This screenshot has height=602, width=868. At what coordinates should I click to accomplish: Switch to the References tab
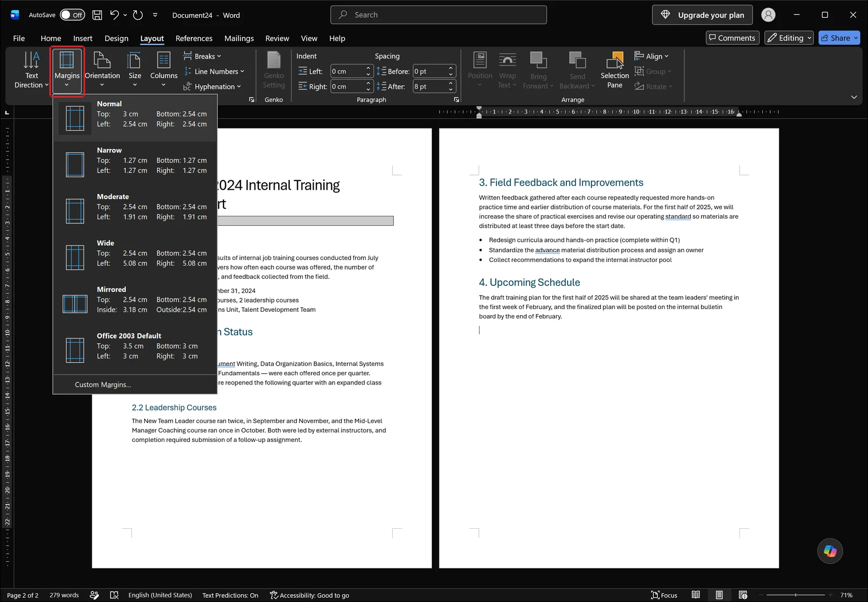tap(194, 39)
